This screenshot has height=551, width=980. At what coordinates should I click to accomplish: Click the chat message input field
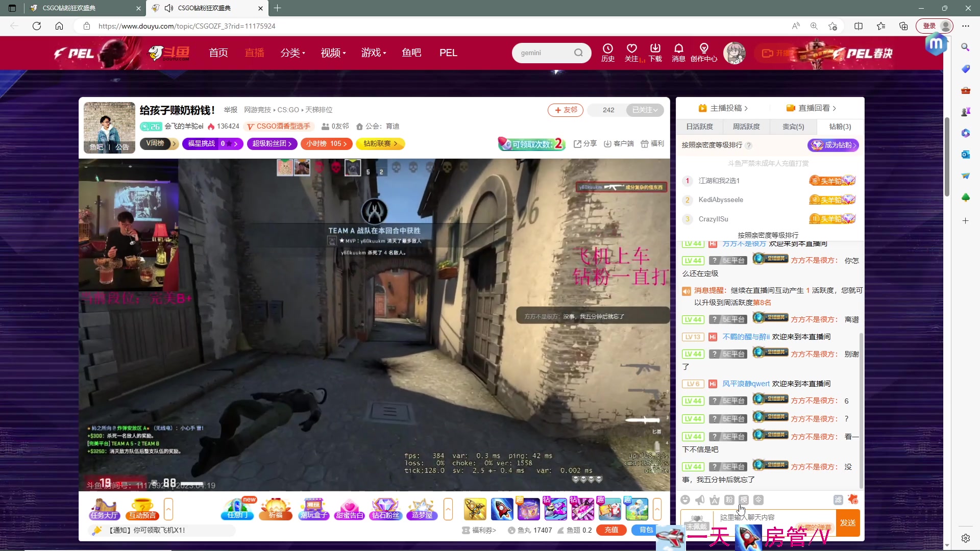tap(766, 517)
